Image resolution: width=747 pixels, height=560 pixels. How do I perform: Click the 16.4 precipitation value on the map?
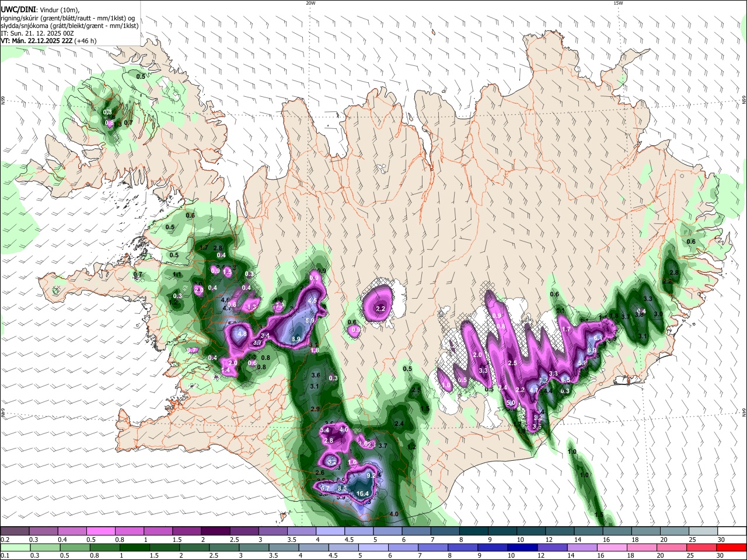coord(362,494)
